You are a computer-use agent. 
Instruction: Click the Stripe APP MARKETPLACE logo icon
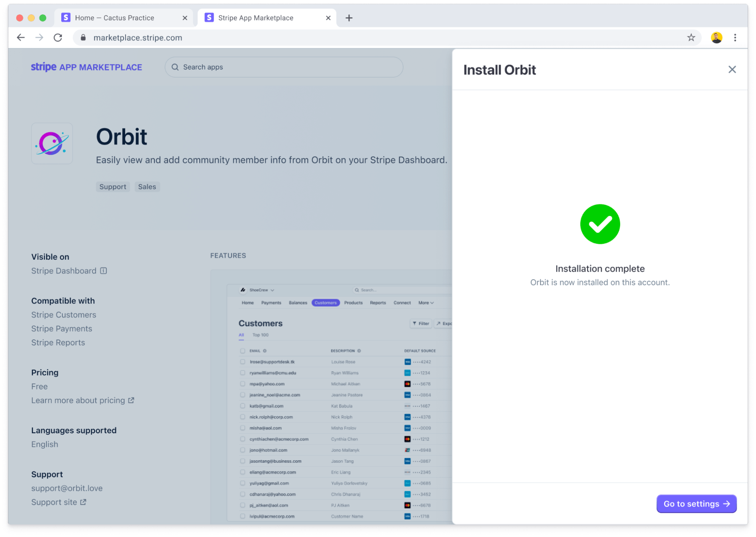click(x=87, y=67)
